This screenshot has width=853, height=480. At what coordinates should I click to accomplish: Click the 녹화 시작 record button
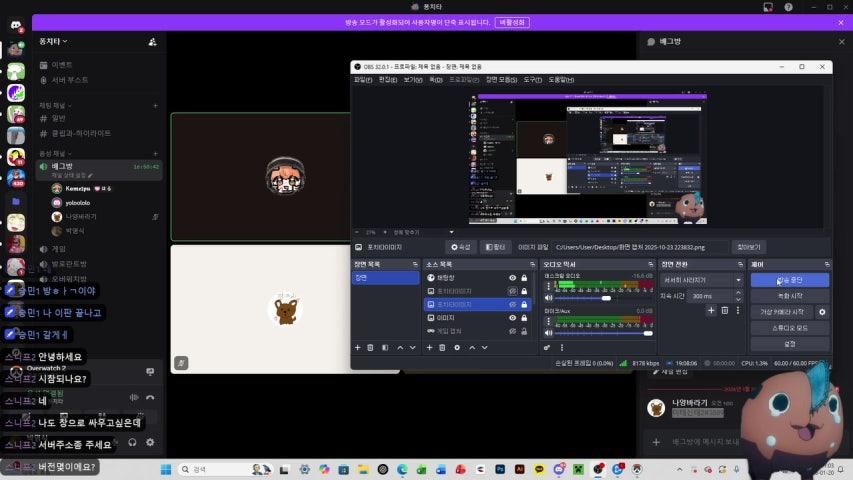tap(789, 296)
